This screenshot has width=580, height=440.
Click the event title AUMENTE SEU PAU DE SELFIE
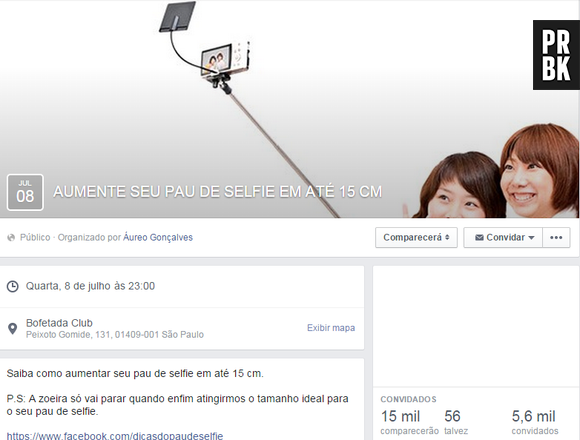(x=218, y=192)
